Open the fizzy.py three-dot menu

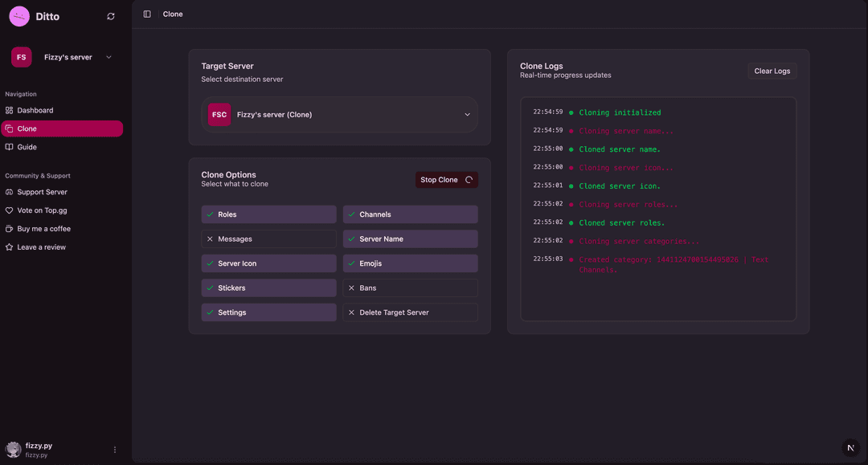114,449
